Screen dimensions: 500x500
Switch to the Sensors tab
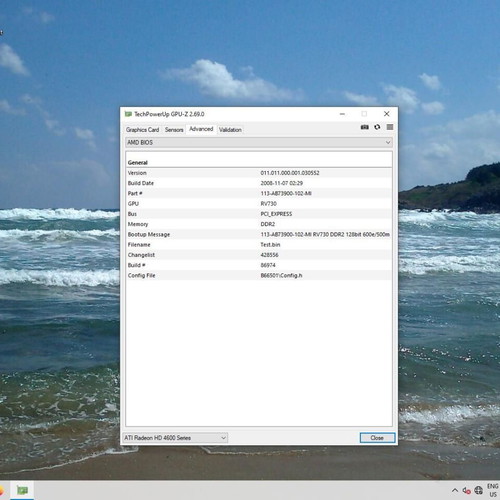pos(174,130)
